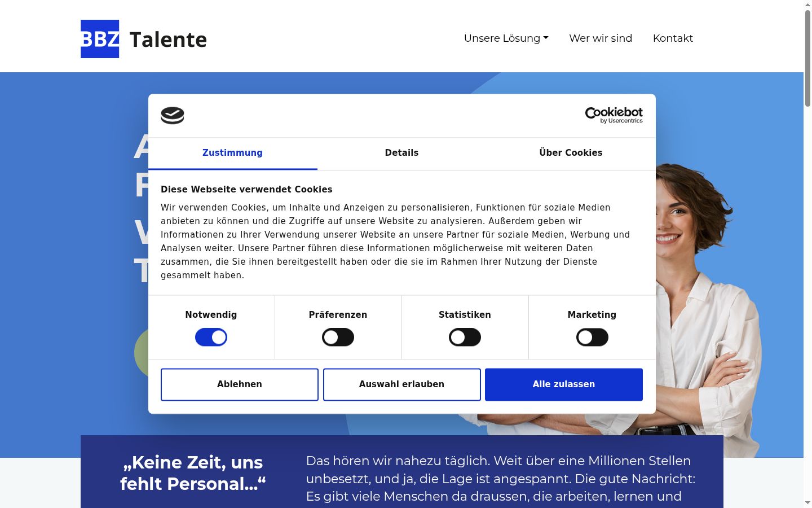Viewport: 812px width, 508px height.
Task: Open the Über Cookies tab
Action: pyautogui.click(x=571, y=153)
